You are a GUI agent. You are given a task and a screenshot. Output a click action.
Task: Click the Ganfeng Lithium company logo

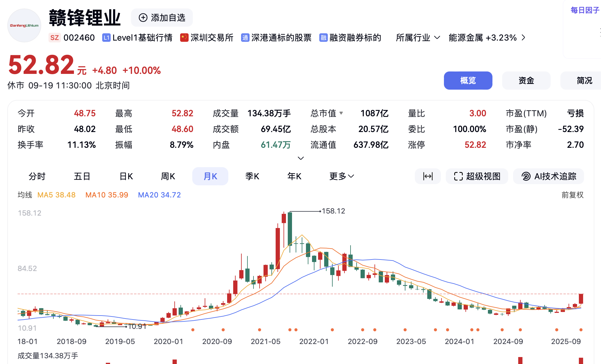point(24,25)
